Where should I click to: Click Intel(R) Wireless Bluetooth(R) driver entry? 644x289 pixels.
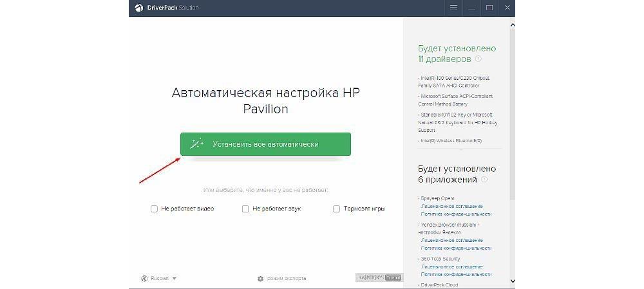click(x=451, y=140)
